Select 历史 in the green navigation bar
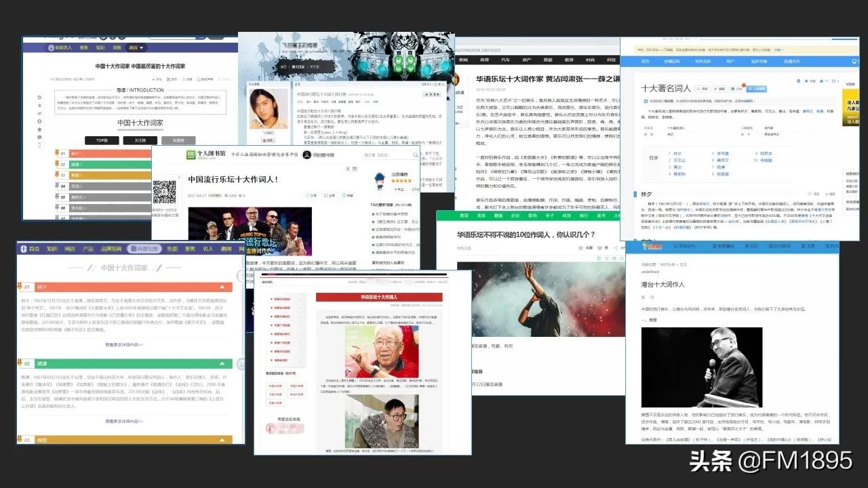 point(517,216)
